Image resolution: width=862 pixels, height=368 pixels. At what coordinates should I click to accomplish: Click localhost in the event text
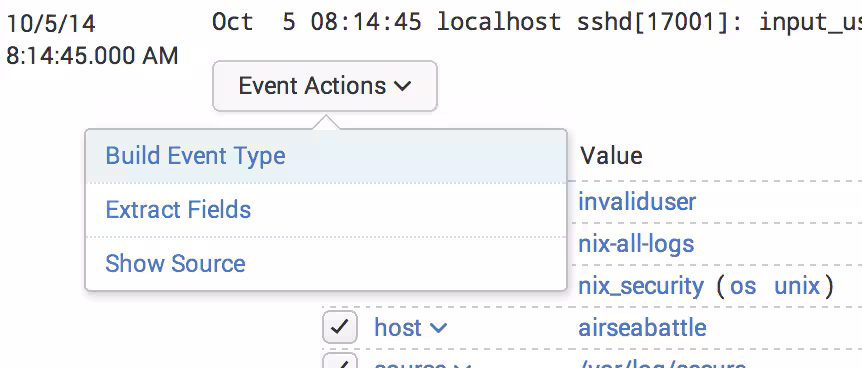click(499, 23)
